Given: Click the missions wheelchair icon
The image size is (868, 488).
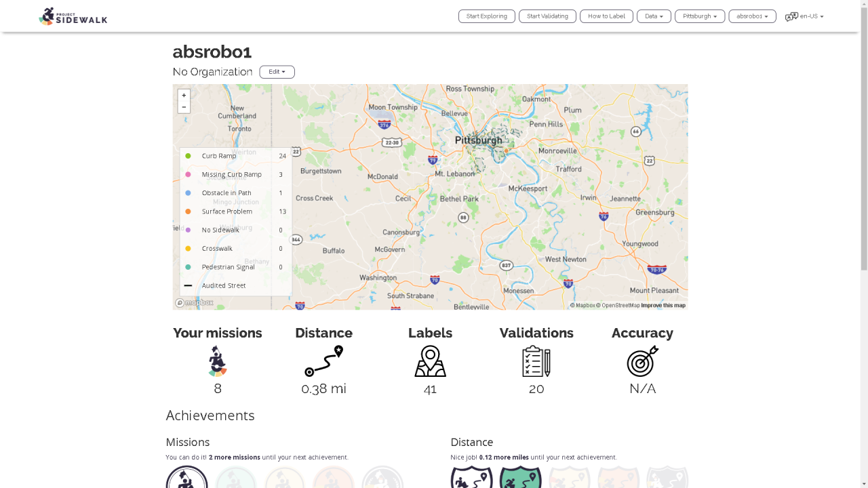Looking at the screenshot, I should (217, 361).
